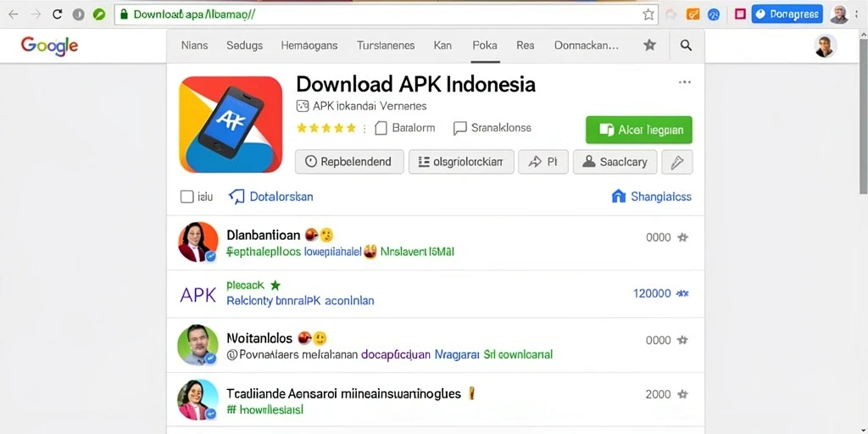868x434 pixels.
Task: Open the browser profile avatar
Action: pyautogui.click(x=838, y=14)
